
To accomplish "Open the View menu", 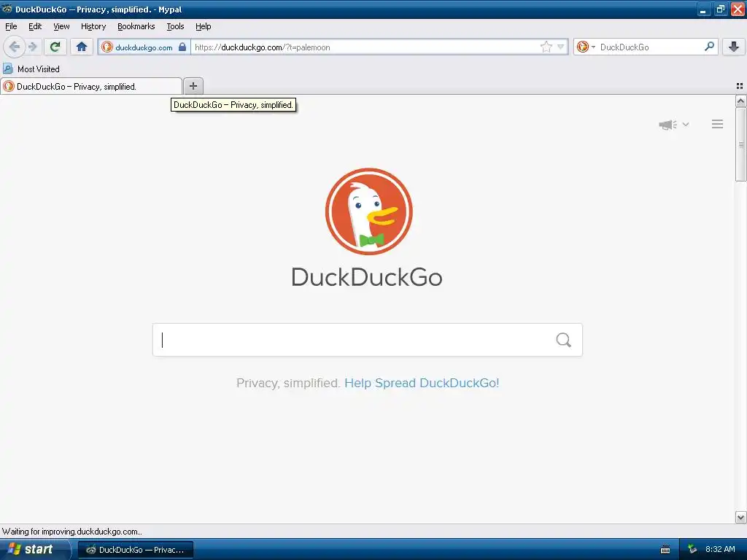I will point(61,26).
